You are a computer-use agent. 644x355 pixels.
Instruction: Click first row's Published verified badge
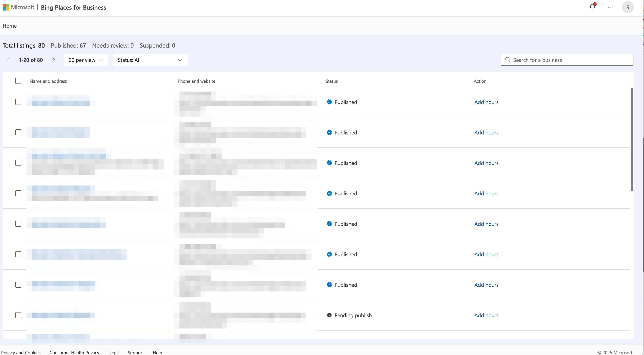point(329,102)
